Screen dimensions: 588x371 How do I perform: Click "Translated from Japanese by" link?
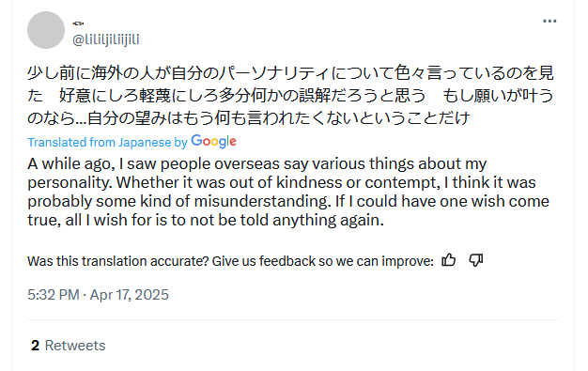pos(107,143)
